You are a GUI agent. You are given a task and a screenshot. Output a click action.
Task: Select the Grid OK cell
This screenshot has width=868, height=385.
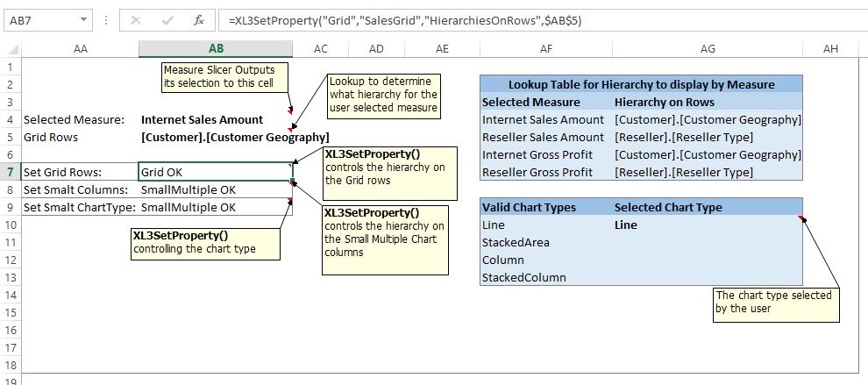tap(215, 172)
